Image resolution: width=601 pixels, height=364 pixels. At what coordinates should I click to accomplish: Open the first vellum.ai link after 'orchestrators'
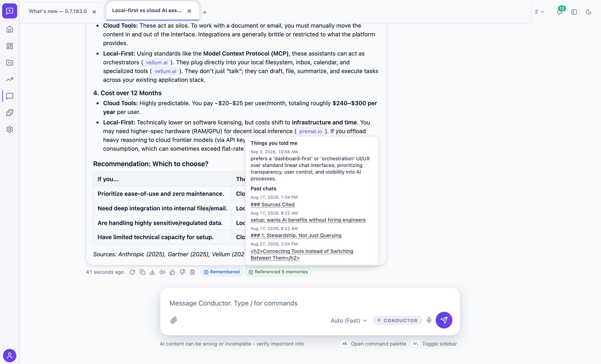click(x=157, y=62)
